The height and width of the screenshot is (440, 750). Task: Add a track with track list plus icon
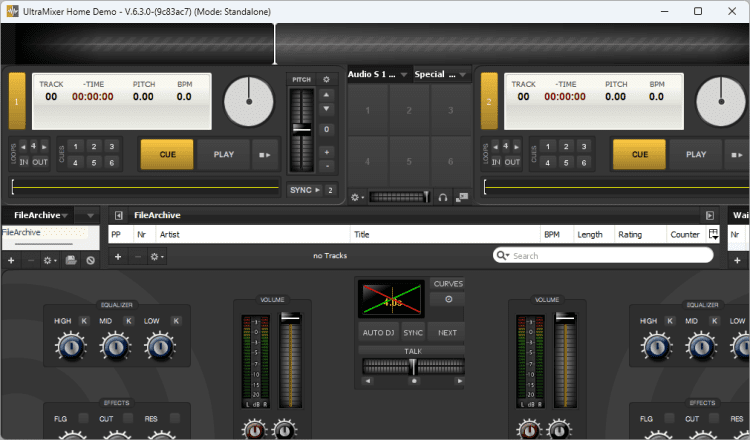coord(118,257)
